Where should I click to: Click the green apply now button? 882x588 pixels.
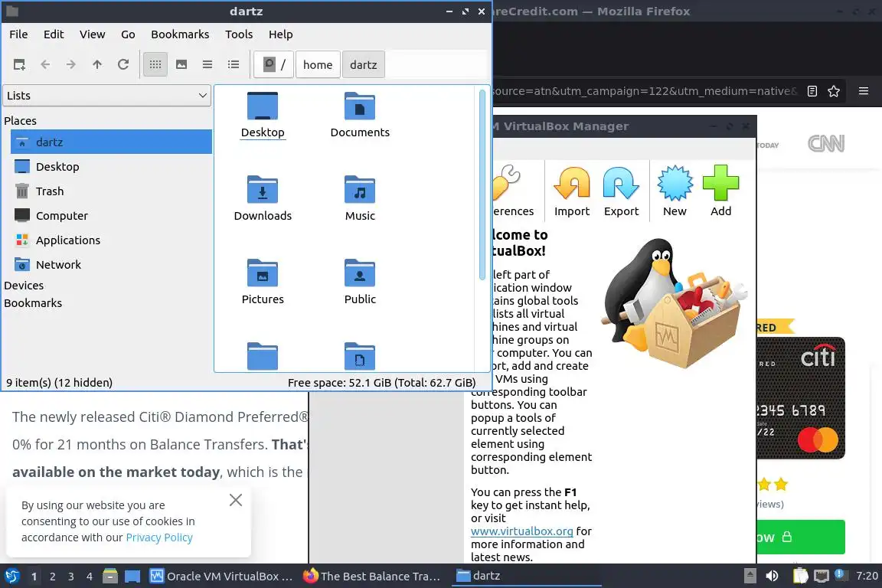pyautogui.click(x=800, y=537)
